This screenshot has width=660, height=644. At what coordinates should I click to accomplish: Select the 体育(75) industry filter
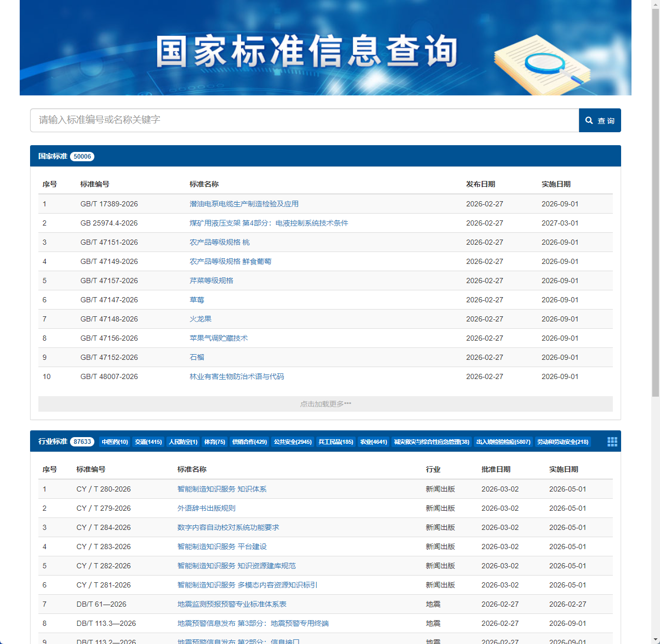(x=214, y=441)
